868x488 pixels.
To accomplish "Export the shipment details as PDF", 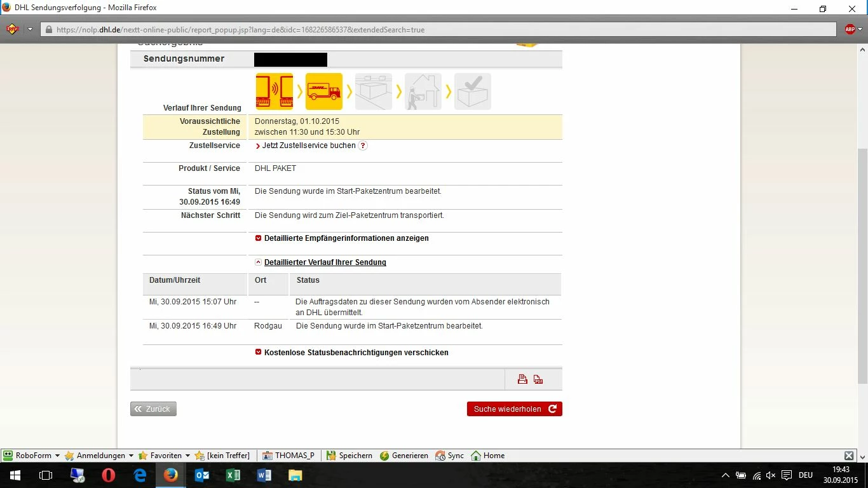I will (538, 379).
